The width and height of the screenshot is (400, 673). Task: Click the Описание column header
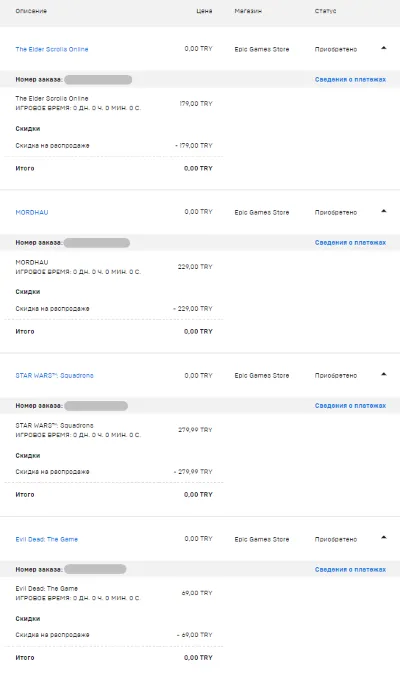click(x=31, y=11)
